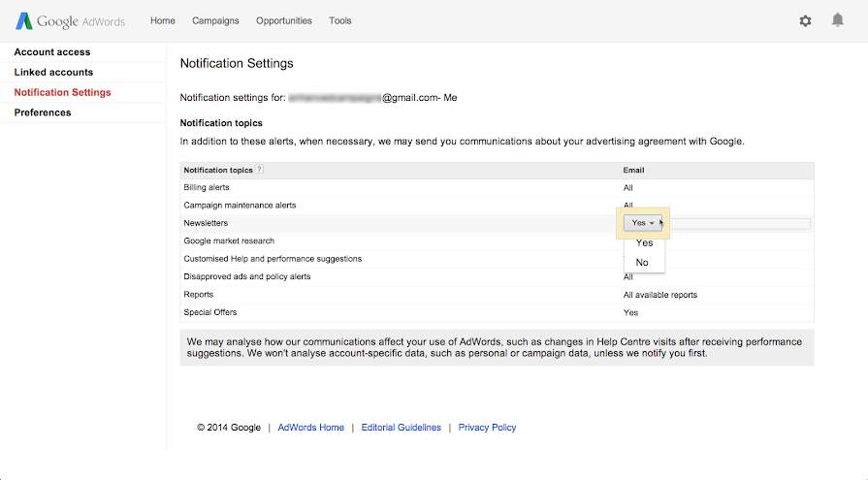View the Privacy Policy link
This screenshot has height=480, width=868.
pos(487,428)
